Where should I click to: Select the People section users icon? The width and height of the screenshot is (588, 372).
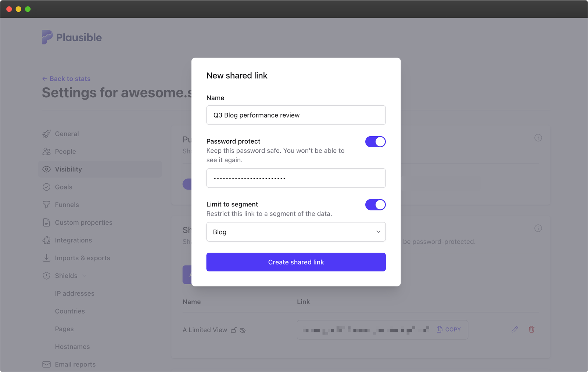click(47, 151)
